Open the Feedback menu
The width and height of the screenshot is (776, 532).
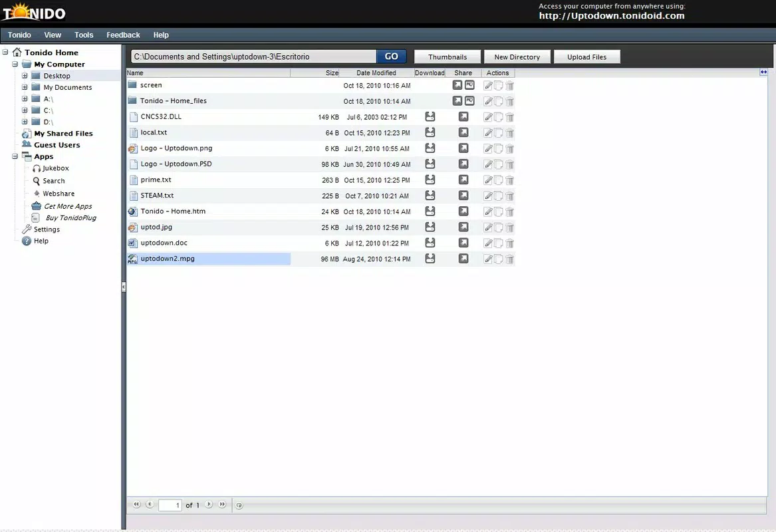coord(123,35)
